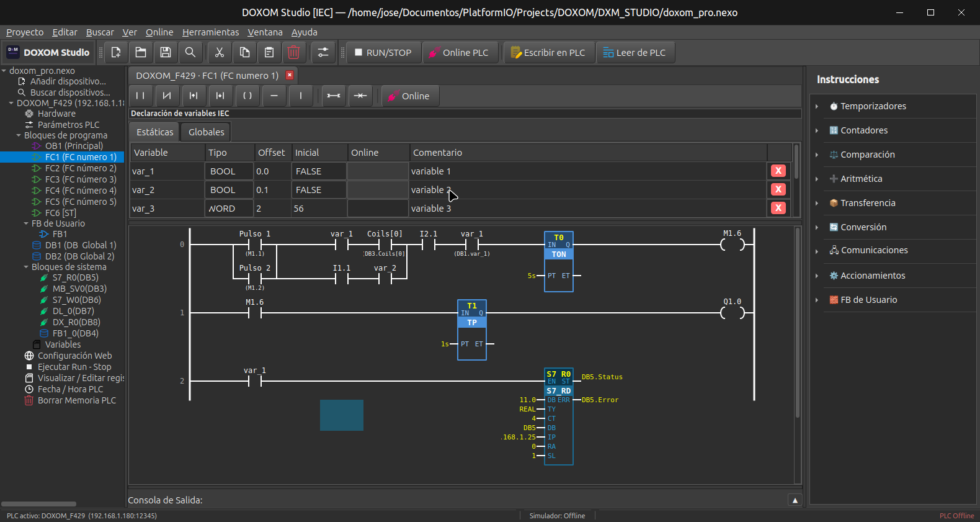Open DB1 (DB Global 1) block
This screenshot has height=522, width=980.
pyautogui.click(x=81, y=245)
